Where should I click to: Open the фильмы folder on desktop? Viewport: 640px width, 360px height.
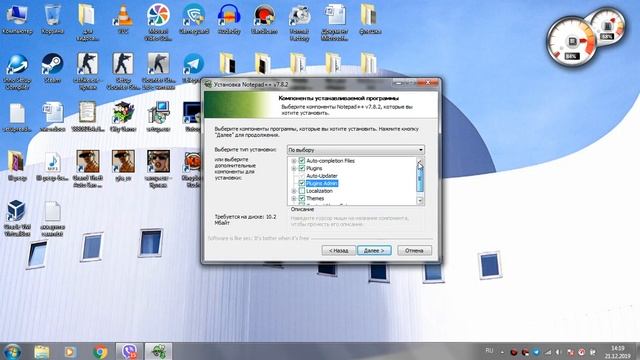[369, 20]
